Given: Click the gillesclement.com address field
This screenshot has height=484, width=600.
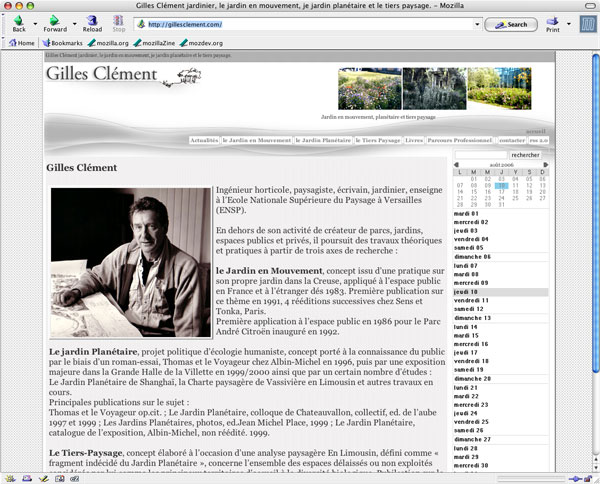Looking at the screenshot, I should 300,24.
